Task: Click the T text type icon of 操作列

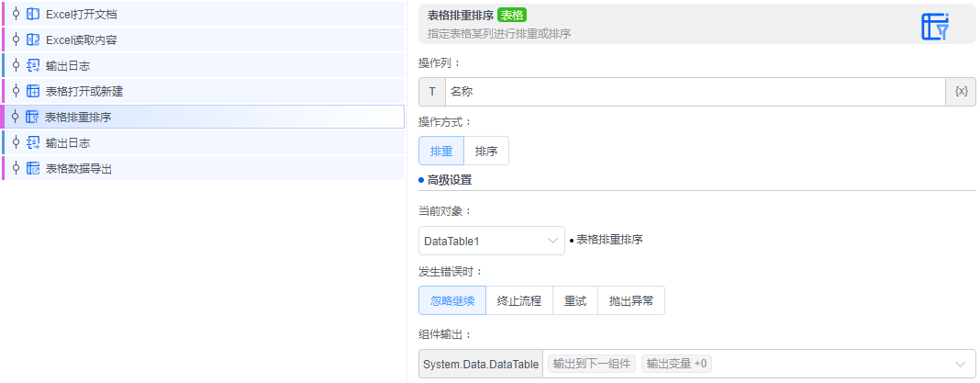Action: pyautogui.click(x=432, y=91)
